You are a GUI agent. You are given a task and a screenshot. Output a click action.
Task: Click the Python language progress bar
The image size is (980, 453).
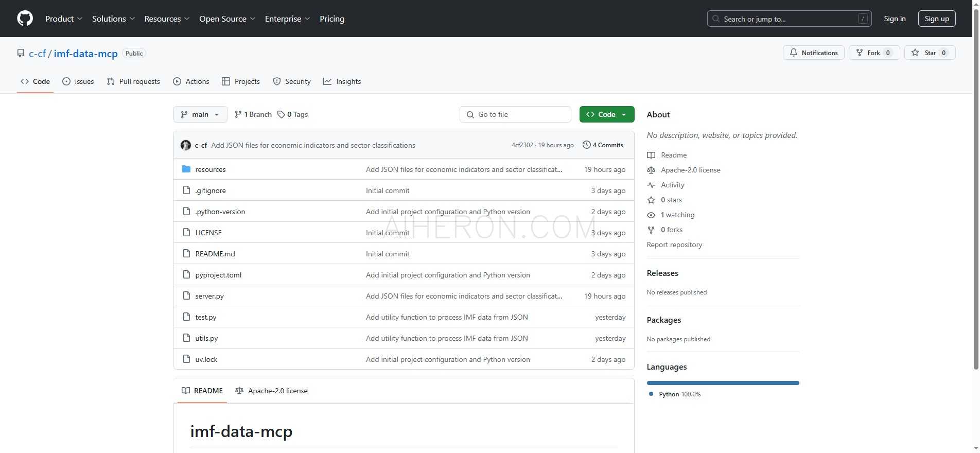tap(723, 383)
